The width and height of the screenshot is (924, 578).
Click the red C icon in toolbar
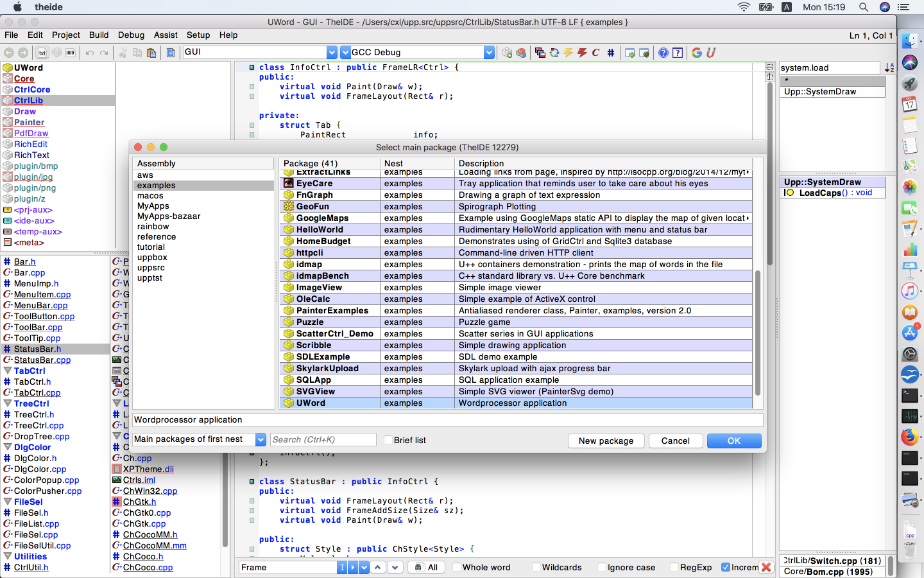(596, 53)
